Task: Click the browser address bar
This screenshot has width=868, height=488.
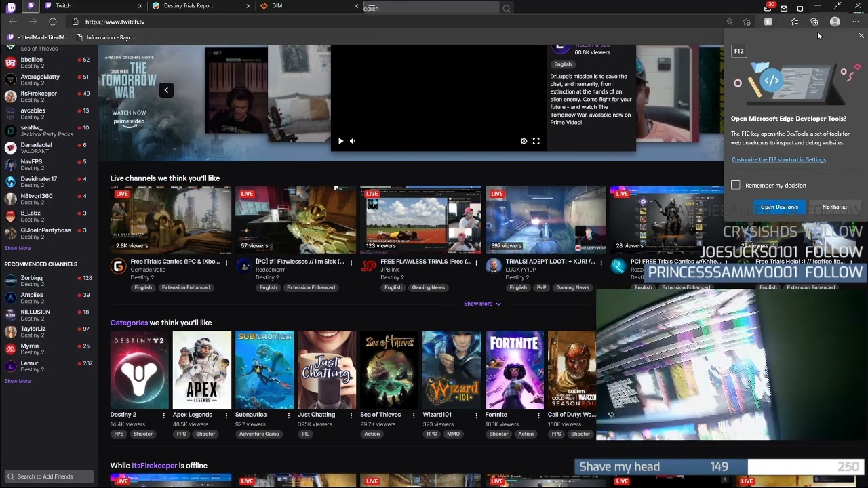Action: (x=400, y=22)
